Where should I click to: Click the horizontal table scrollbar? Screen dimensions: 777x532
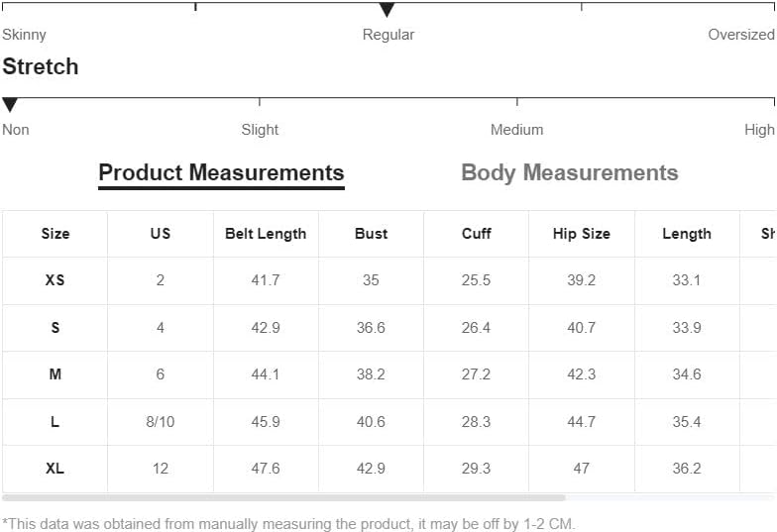(283, 497)
